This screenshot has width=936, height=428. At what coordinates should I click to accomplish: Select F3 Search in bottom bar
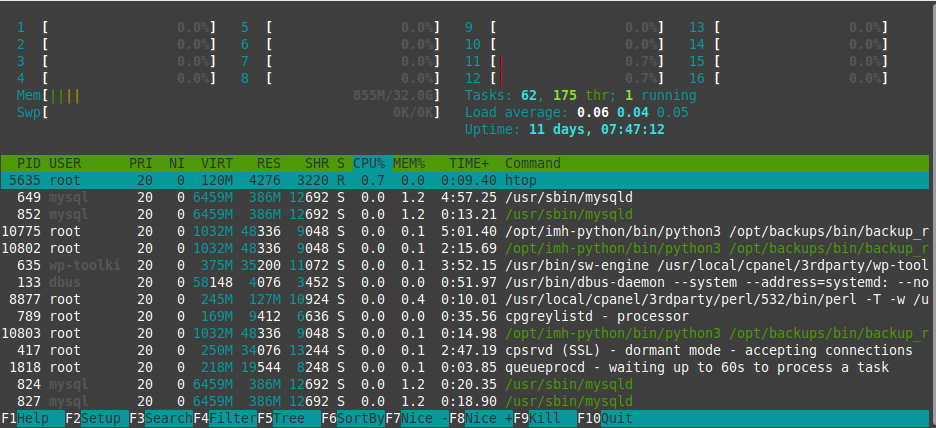coord(161,418)
